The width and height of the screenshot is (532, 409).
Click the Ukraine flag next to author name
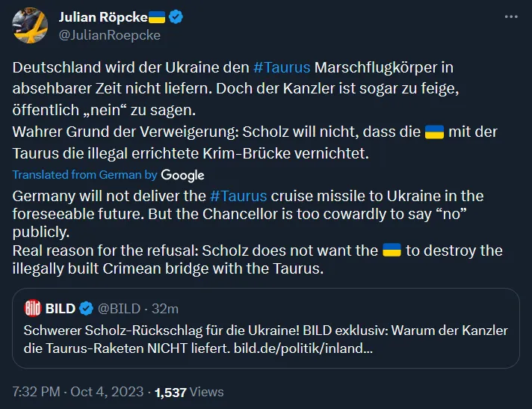click(x=157, y=17)
